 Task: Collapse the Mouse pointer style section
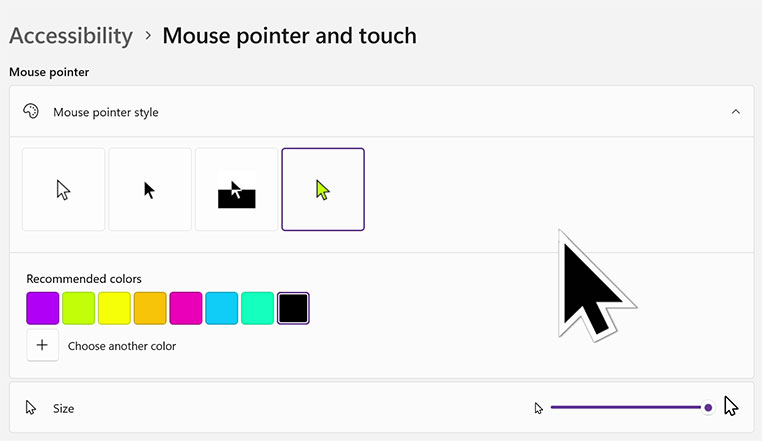coord(736,112)
